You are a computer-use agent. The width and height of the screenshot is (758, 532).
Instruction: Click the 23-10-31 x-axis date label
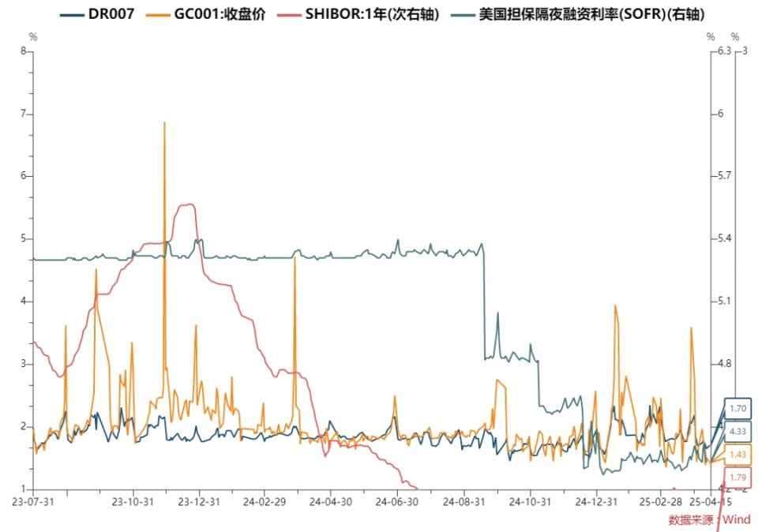[x=133, y=502]
